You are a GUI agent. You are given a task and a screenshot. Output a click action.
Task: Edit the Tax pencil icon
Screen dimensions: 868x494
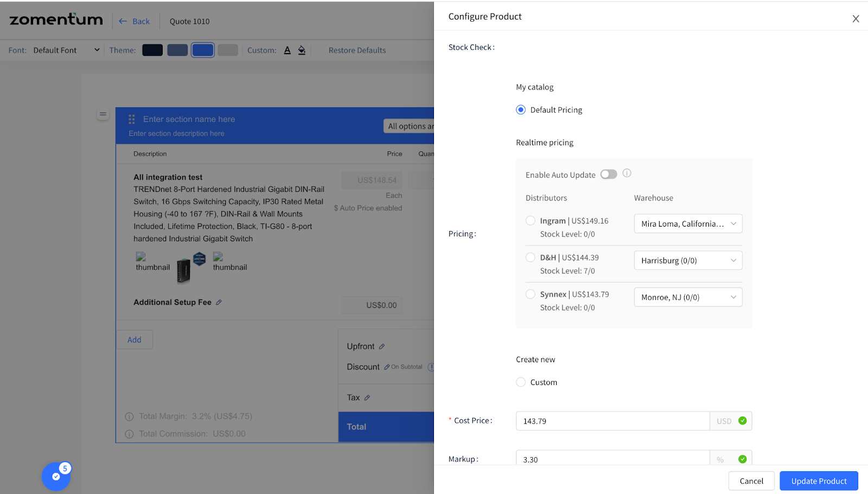(367, 397)
